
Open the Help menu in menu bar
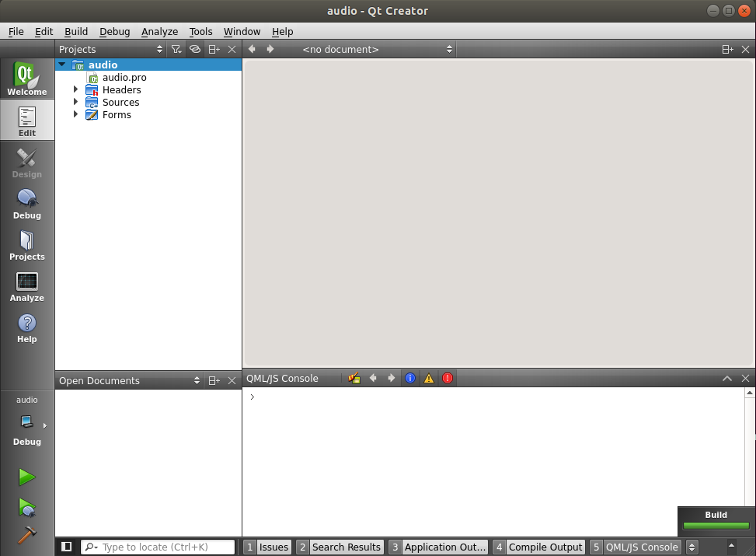pyautogui.click(x=283, y=31)
